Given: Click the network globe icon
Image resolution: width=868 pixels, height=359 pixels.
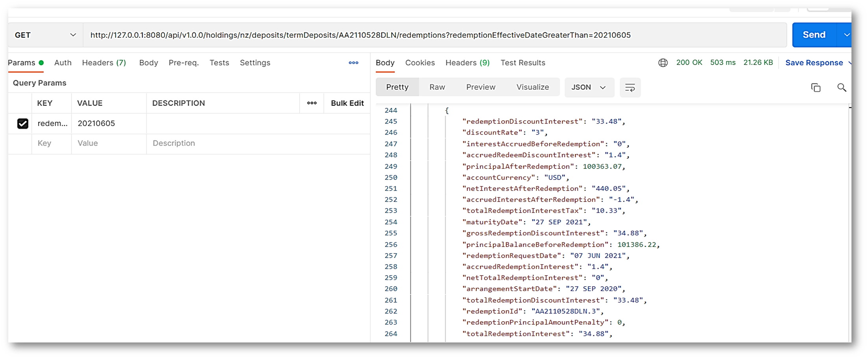Looking at the screenshot, I should pyautogui.click(x=663, y=63).
